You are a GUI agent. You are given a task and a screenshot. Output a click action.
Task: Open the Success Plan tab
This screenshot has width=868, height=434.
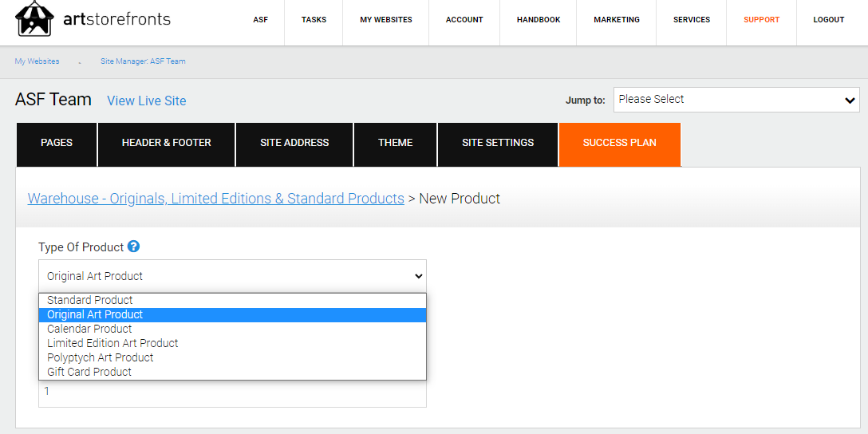click(x=619, y=144)
